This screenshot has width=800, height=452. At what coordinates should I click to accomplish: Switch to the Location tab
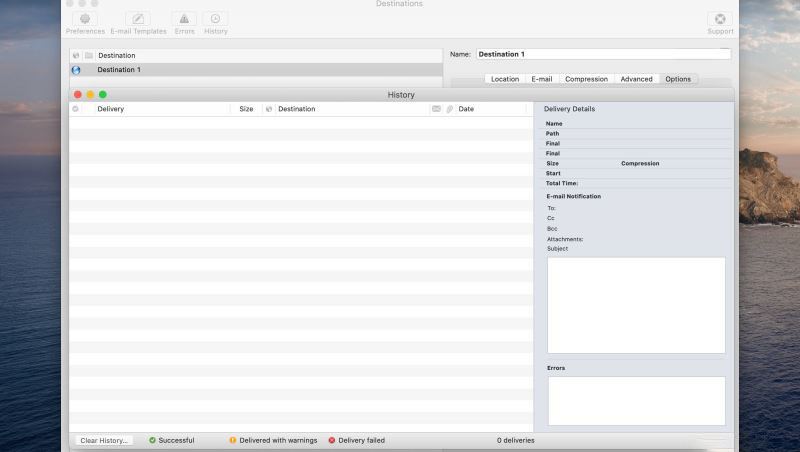(505, 79)
